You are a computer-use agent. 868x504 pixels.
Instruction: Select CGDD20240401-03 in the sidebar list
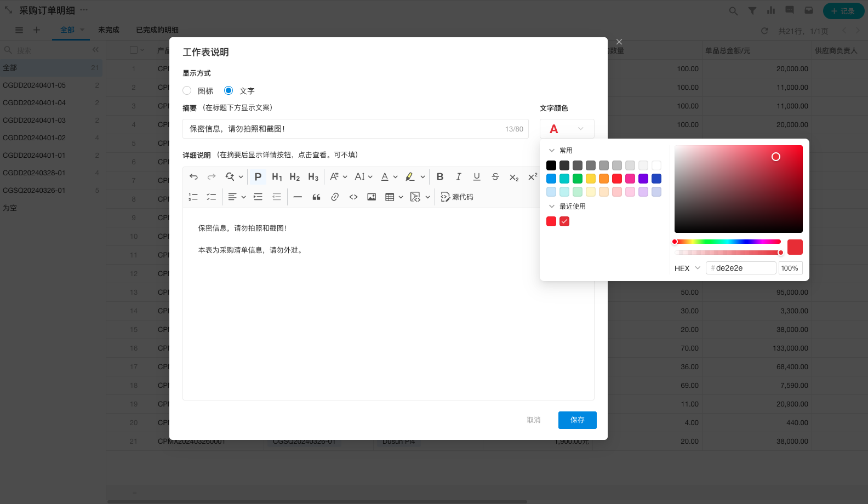click(51, 121)
